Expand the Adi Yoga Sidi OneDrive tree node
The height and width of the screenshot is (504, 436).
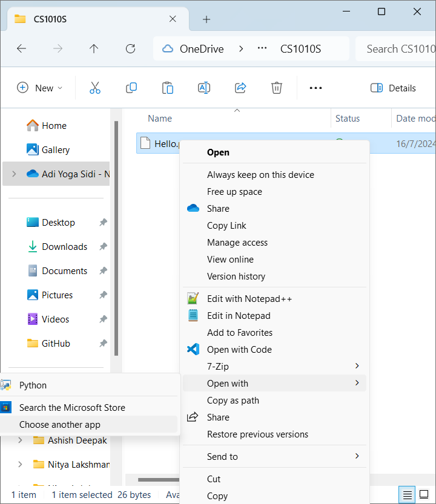click(x=14, y=174)
